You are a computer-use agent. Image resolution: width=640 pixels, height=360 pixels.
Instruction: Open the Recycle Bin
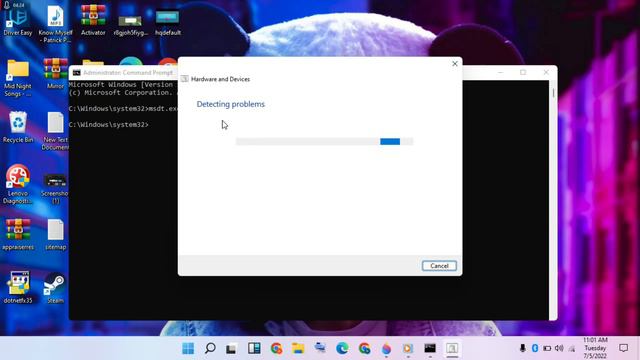click(18, 127)
